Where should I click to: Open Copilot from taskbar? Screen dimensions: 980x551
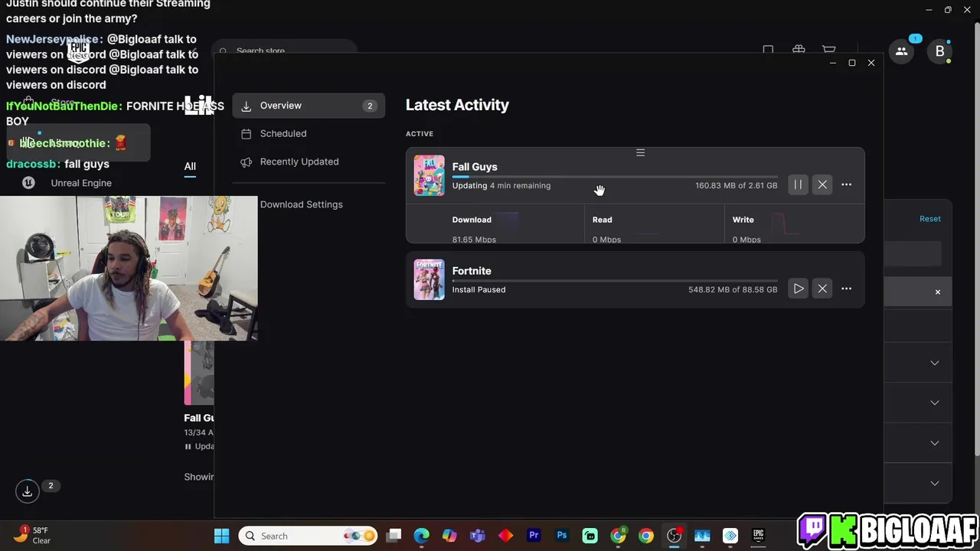[x=449, y=536]
